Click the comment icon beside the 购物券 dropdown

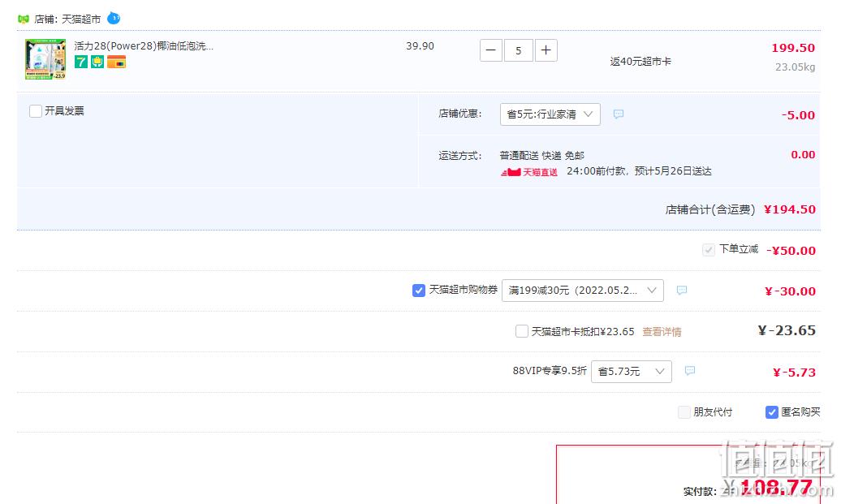click(x=682, y=290)
